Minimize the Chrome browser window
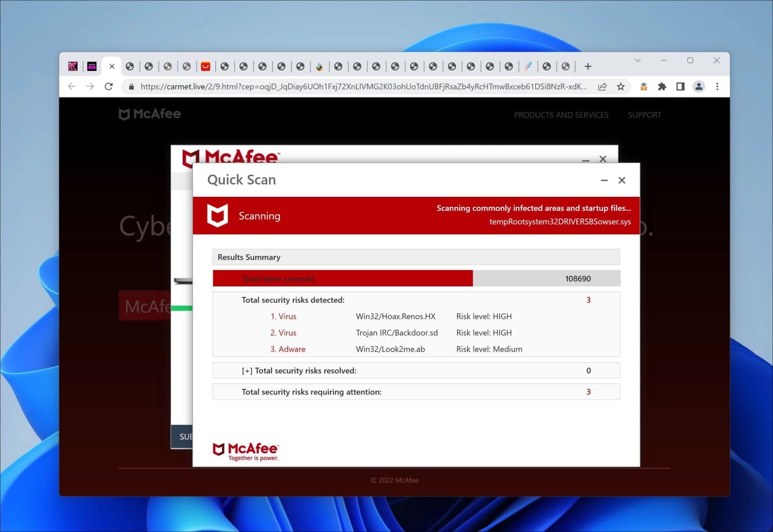The height and width of the screenshot is (532, 773). tap(664, 60)
